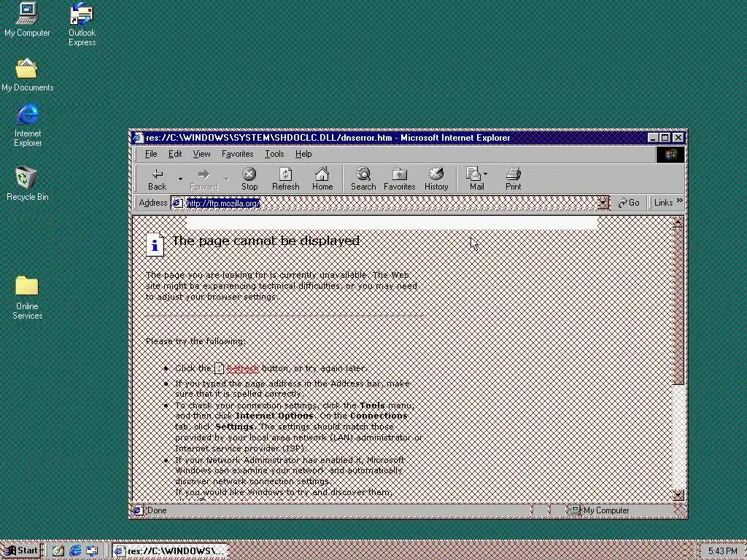
Task: Click the 5:43 PM system clock
Action: [722, 551]
